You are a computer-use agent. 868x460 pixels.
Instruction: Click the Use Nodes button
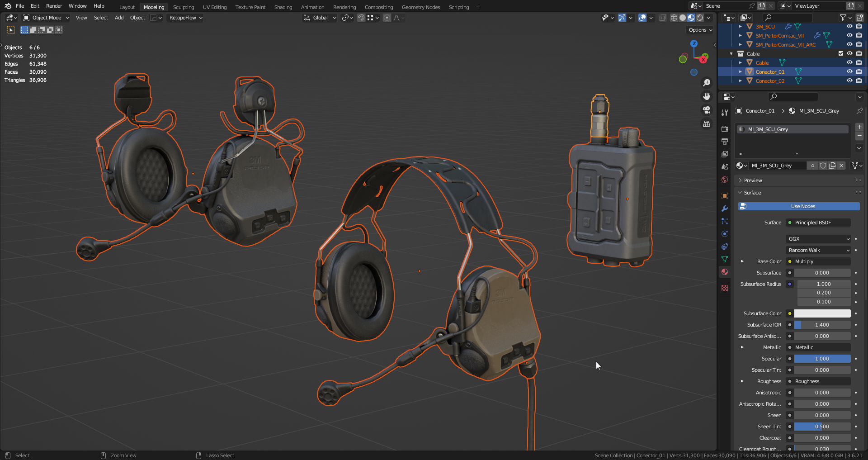tap(799, 206)
